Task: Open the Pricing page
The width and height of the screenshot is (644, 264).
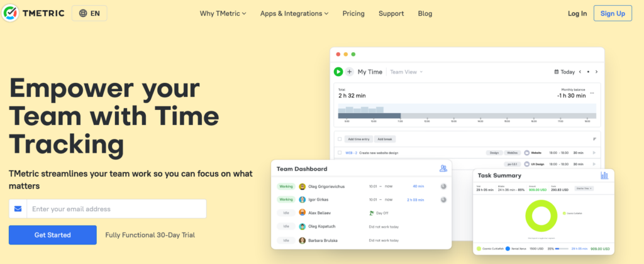Action: 353,14
